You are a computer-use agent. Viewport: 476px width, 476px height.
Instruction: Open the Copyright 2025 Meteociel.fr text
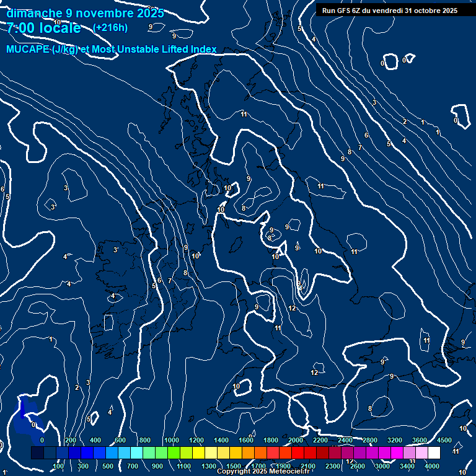[263, 472]
